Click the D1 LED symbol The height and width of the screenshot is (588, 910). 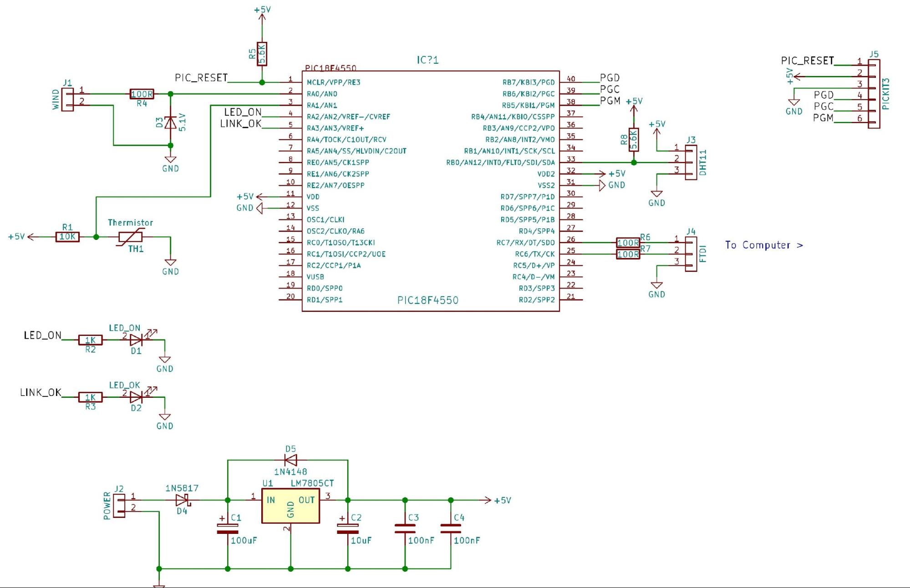tap(137, 340)
